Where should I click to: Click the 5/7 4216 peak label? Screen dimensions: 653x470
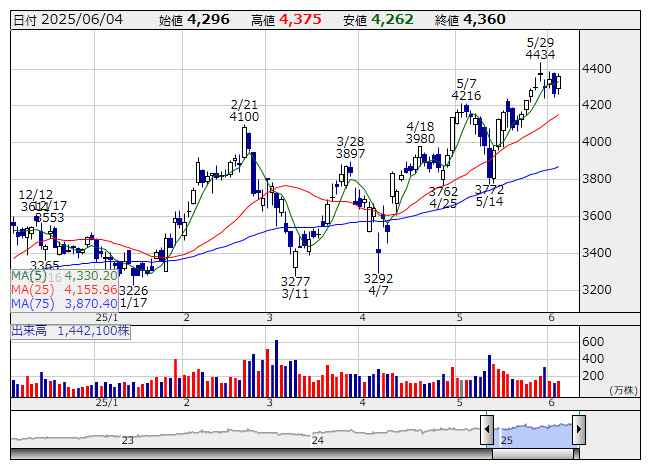pyautogui.click(x=466, y=90)
